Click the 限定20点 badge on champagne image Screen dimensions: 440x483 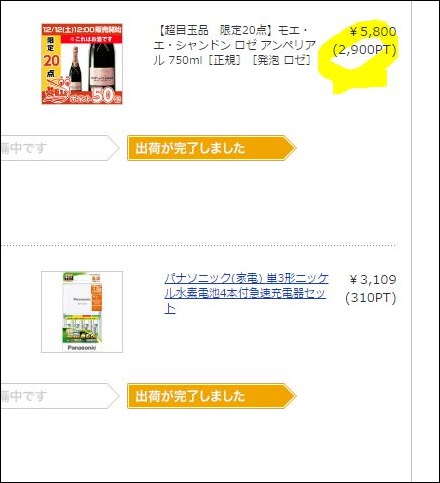(51, 57)
